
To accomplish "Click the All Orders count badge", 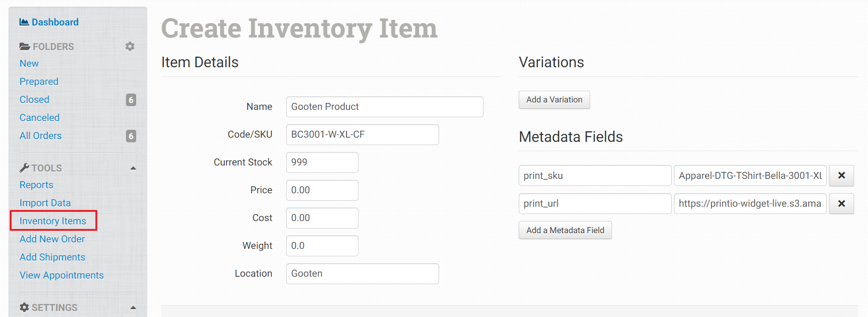I will (131, 136).
